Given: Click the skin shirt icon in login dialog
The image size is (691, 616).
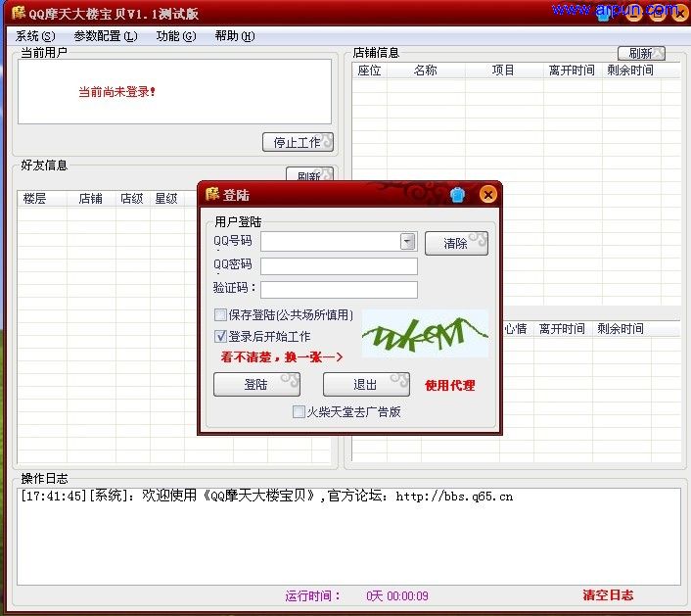Looking at the screenshot, I should point(457,195).
